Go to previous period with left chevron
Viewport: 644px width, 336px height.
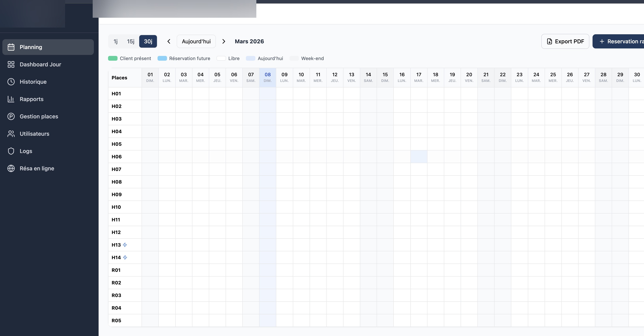(x=169, y=41)
